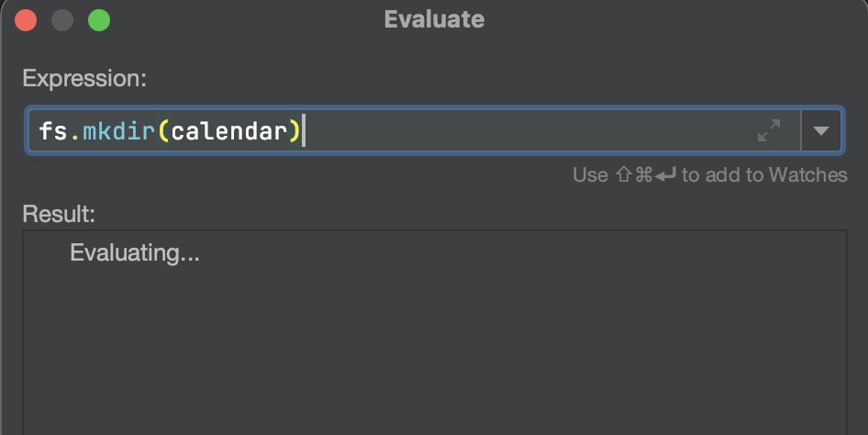Image resolution: width=868 pixels, height=435 pixels.
Task: Click the Evaluate window title
Action: (435, 19)
